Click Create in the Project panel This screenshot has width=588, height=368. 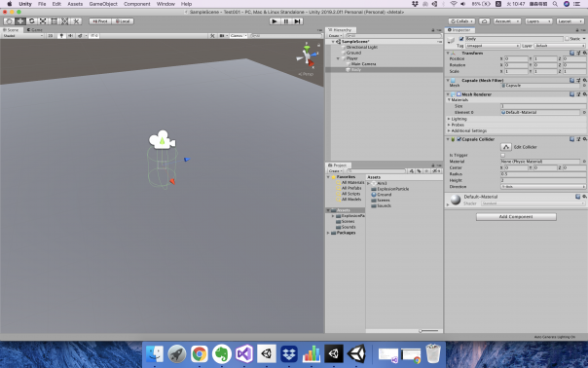(335, 171)
